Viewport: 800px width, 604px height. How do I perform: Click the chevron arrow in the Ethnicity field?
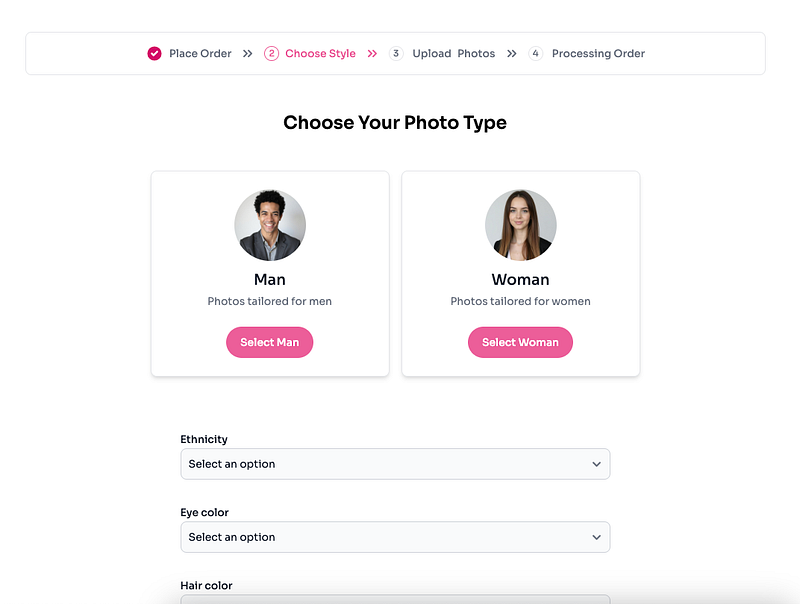pos(596,464)
